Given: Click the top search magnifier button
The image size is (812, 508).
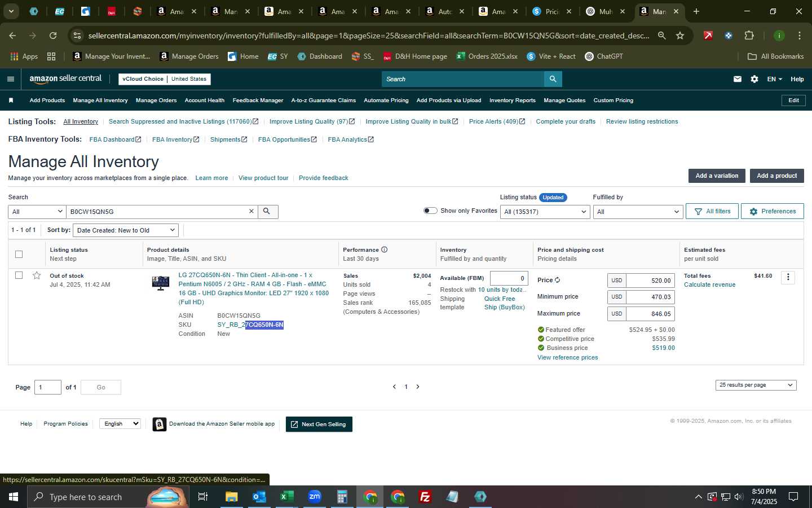Looking at the screenshot, I should pyautogui.click(x=553, y=79).
